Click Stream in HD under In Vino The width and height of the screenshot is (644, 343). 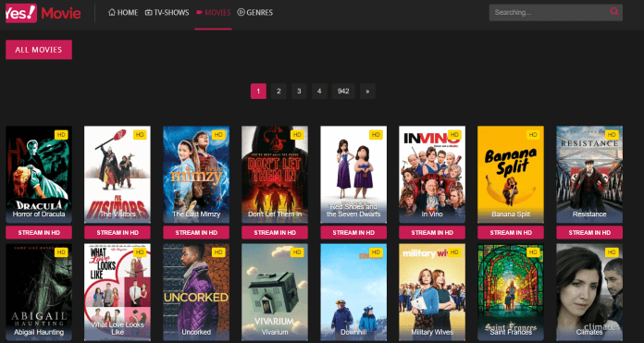coord(432,233)
